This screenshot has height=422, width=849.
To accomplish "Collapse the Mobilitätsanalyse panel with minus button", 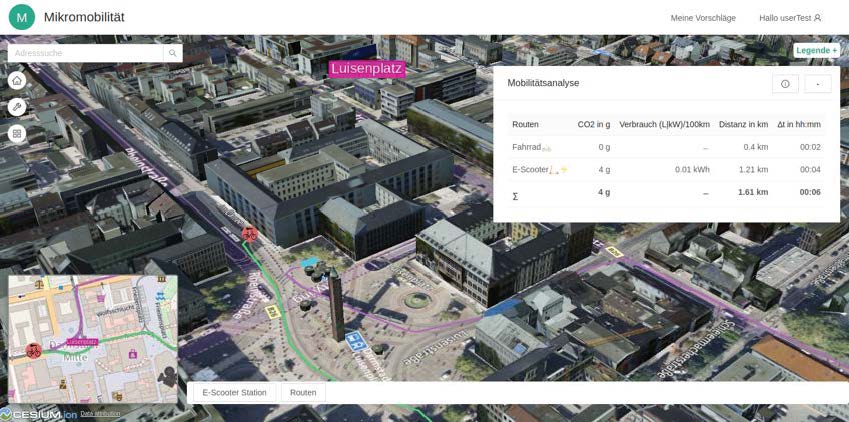I will [x=818, y=84].
